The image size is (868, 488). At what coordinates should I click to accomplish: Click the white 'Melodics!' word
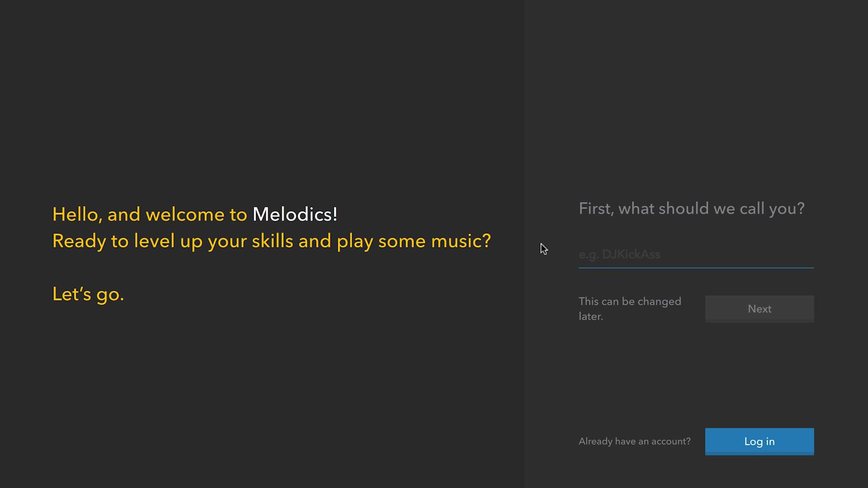[x=295, y=215]
